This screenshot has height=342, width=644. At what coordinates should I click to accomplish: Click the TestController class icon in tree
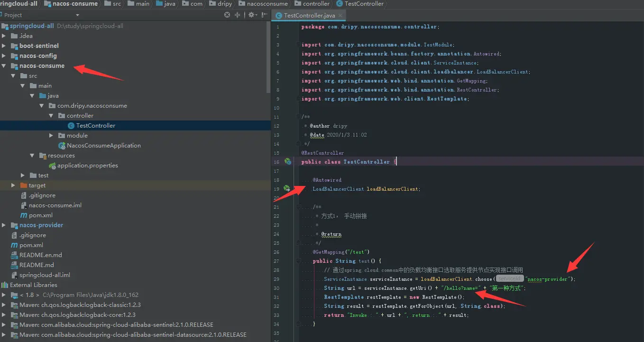coord(71,126)
